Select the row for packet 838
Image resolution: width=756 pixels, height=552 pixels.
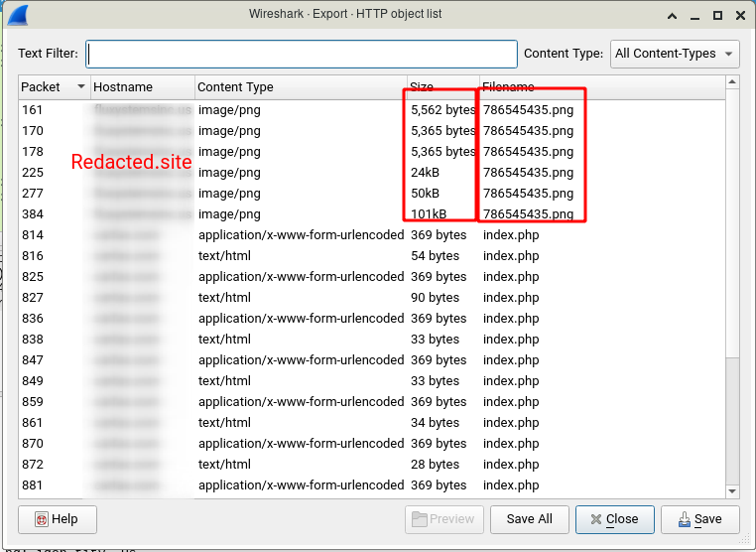[x=372, y=340]
